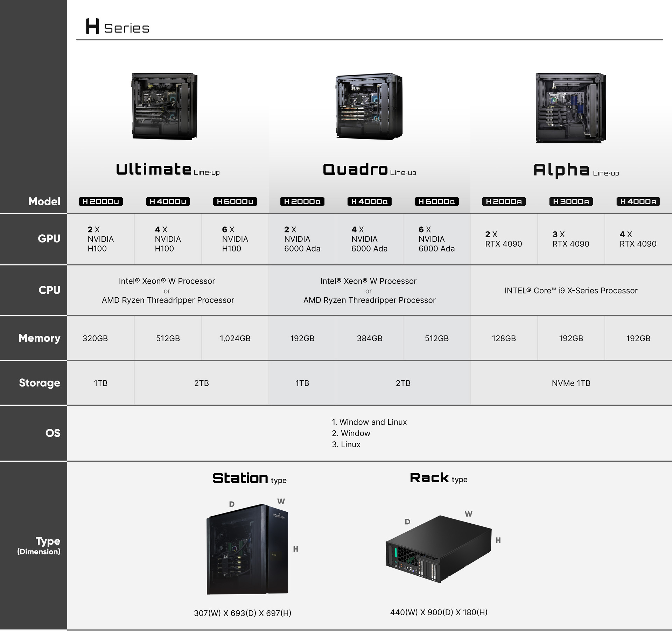Click the 1TB storage under H2000Q
Screen dimensions: 672x631
[302, 383]
